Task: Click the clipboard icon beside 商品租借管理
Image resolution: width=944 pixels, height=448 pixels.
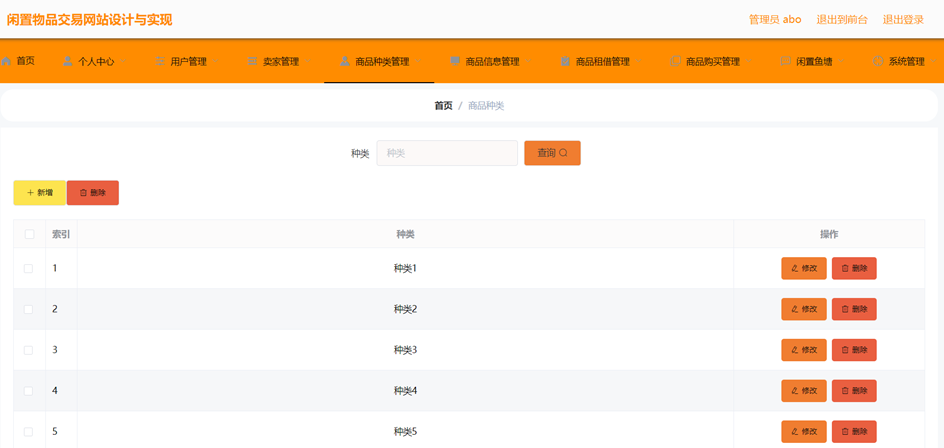Action: (x=565, y=61)
